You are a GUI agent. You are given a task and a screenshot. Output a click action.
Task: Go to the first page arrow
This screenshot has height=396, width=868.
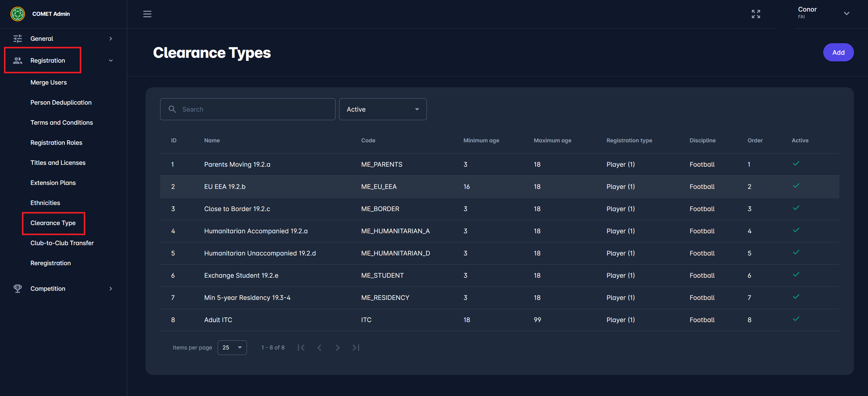pos(301,348)
